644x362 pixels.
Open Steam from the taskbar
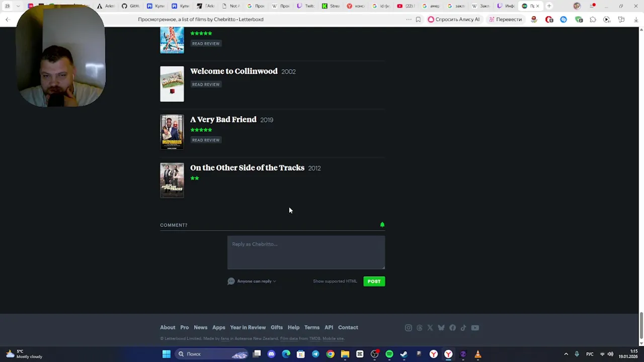404,354
